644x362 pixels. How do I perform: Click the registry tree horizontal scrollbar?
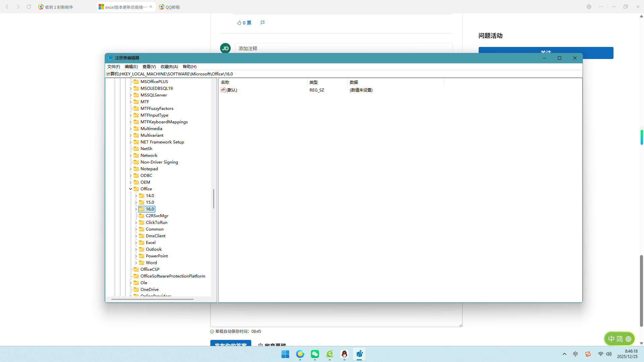152,299
